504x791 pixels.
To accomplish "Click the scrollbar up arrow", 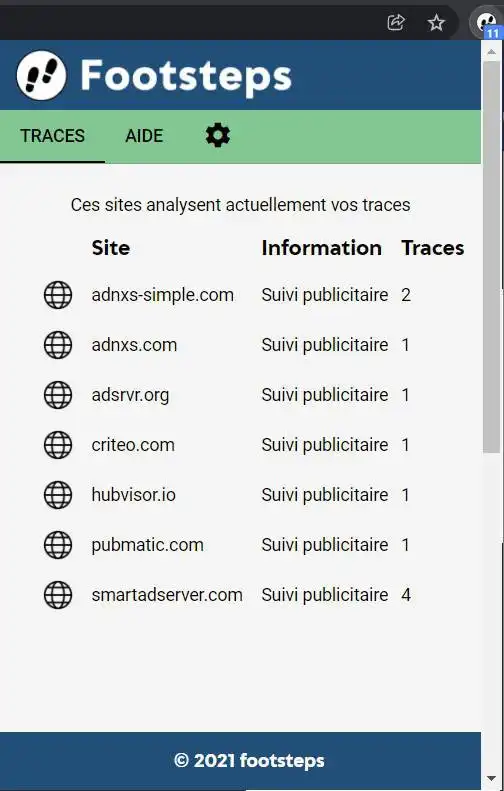I will point(491,51).
